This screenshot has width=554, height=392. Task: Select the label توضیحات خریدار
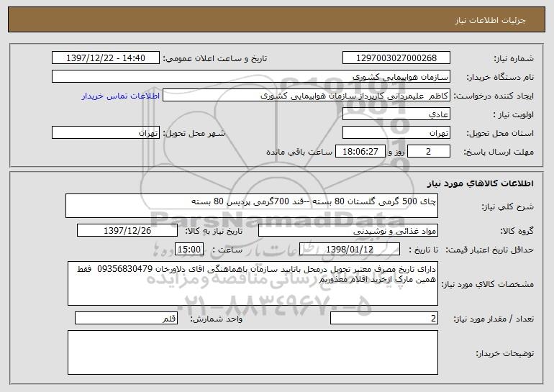point(504,353)
